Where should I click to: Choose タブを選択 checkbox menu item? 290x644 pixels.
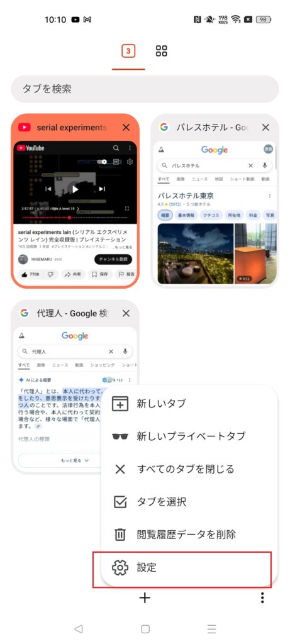pos(189,502)
